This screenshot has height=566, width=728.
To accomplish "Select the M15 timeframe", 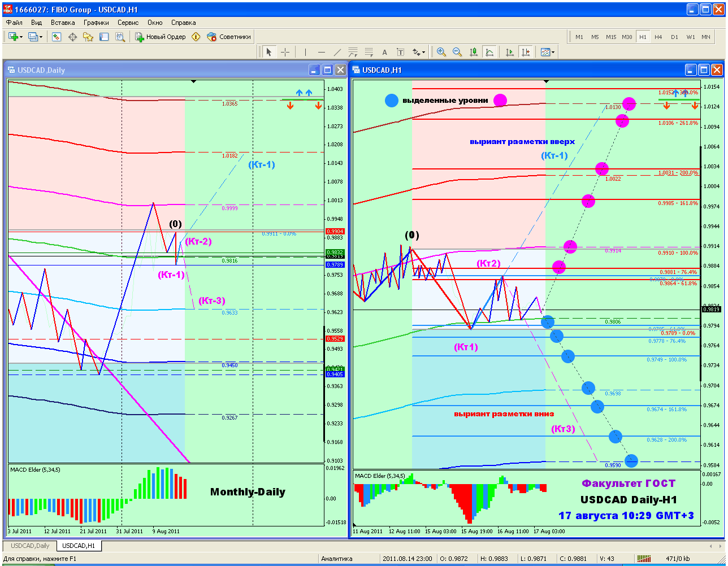I will [611, 37].
